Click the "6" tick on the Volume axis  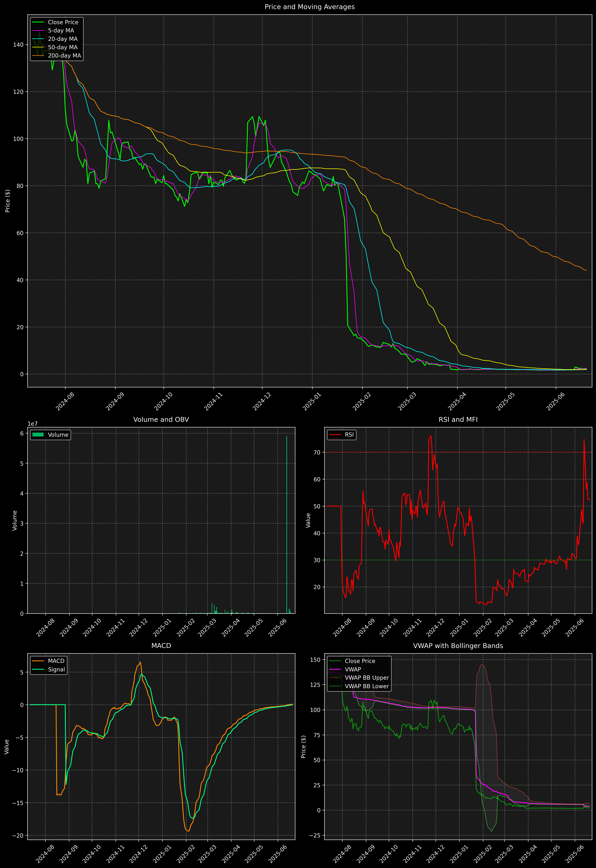click(x=22, y=433)
